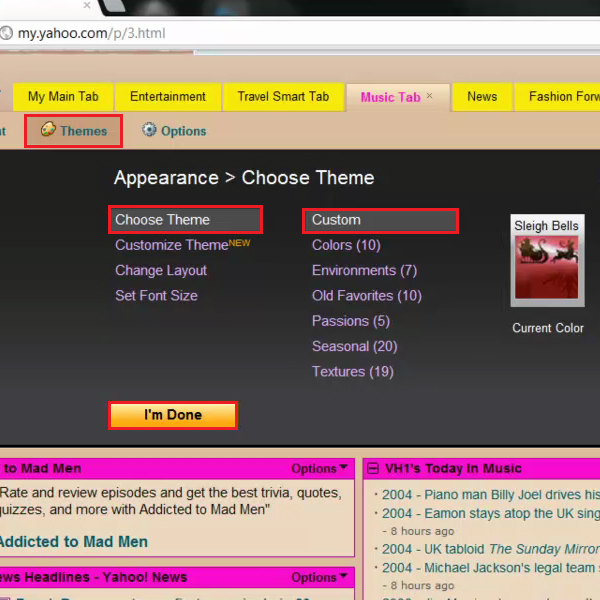Open Colors (10) theme category

[x=346, y=245]
